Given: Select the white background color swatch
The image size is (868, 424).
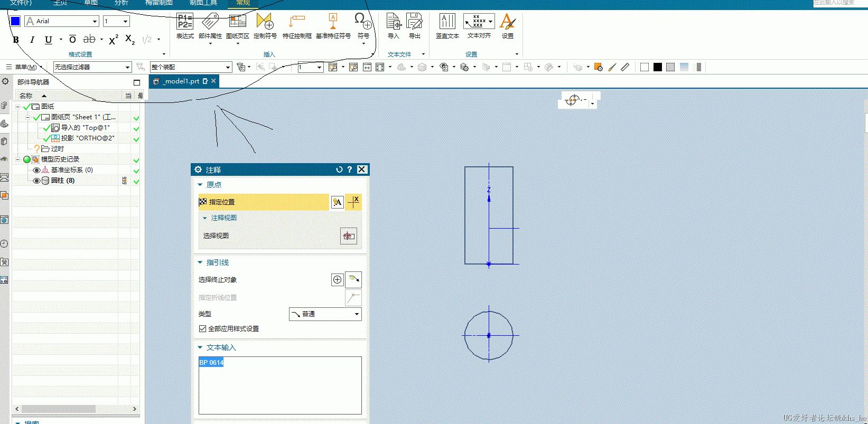Looking at the screenshot, I should (645, 67).
